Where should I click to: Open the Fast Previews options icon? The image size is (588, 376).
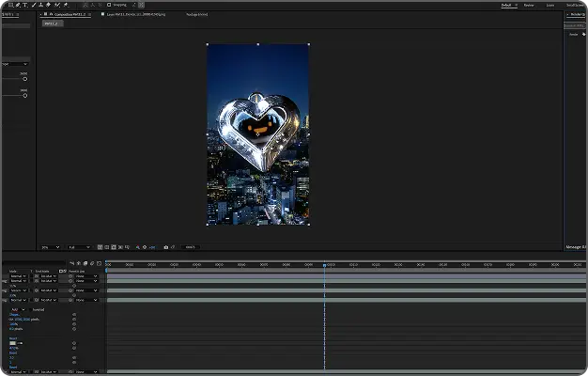(x=101, y=247)
